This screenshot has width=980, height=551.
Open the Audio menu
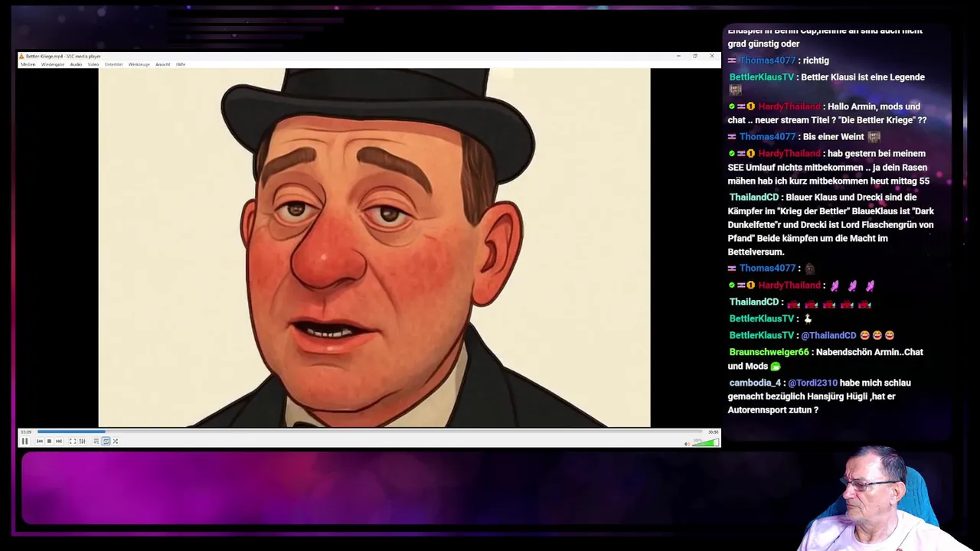[76, 64]
